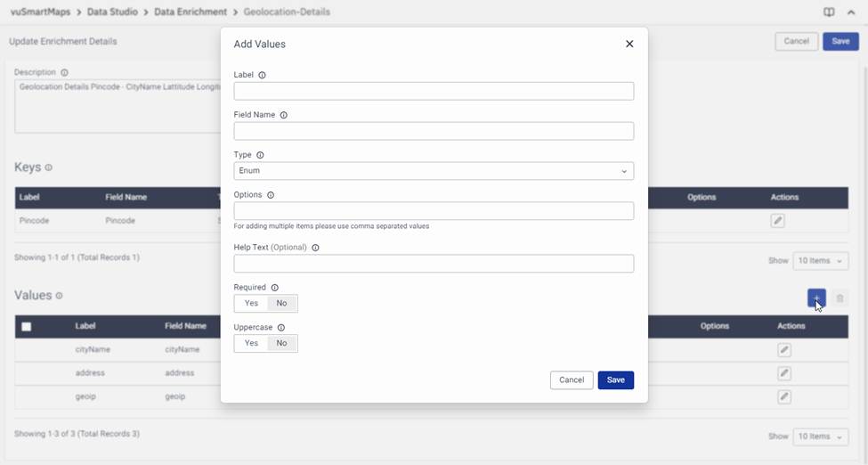
Task: Open the documentation book icon
Action: coord(829,12)
